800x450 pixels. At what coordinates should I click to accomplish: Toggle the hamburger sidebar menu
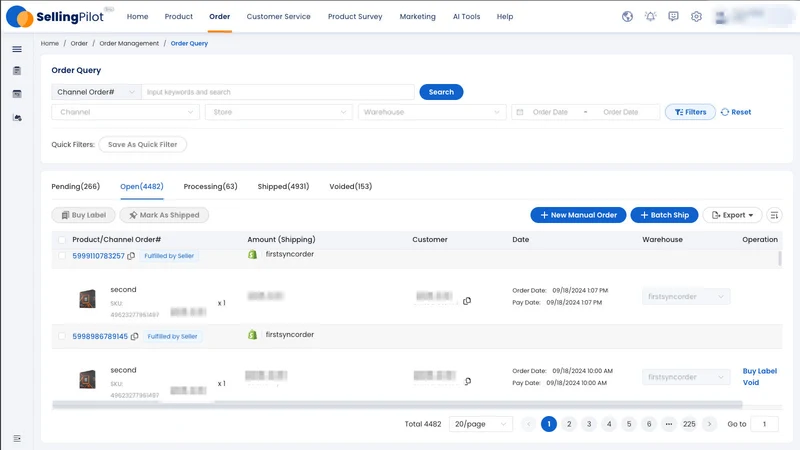tap(17, 49)
